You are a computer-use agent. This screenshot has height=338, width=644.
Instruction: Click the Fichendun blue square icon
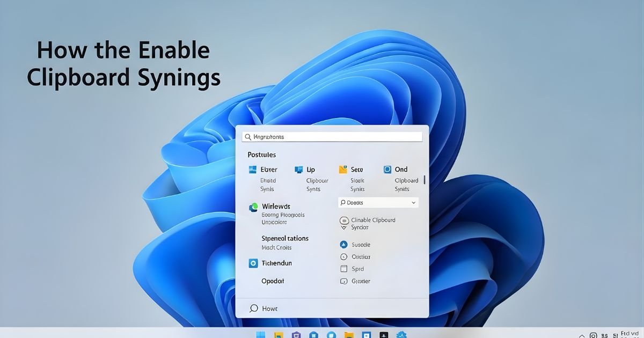pos(253,263)
